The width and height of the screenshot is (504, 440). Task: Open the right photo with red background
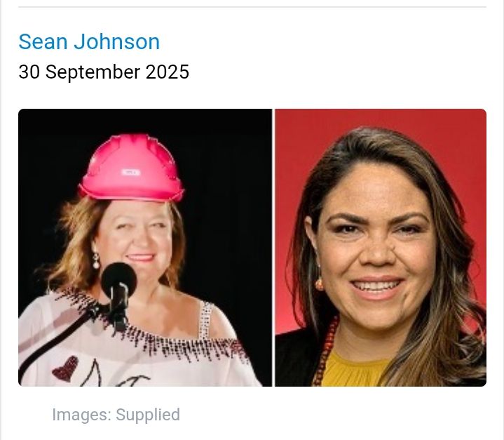coord(381,248)
